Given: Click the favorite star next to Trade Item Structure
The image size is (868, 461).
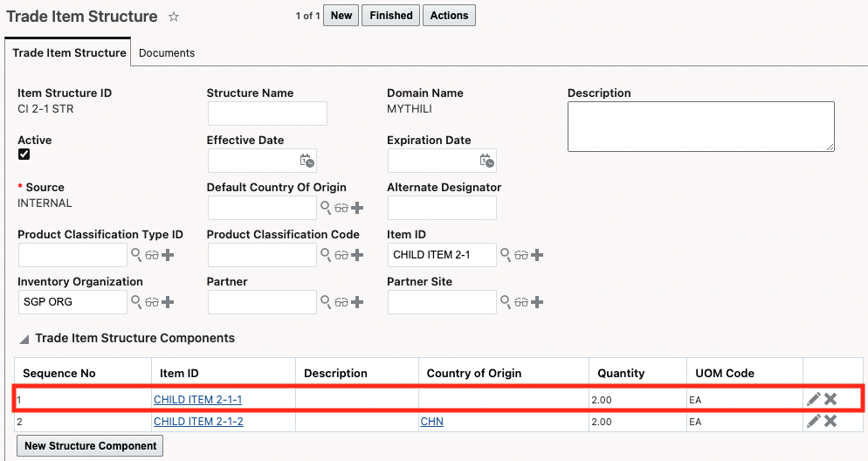Looking at the screenshot, I should tap(174, 17).
